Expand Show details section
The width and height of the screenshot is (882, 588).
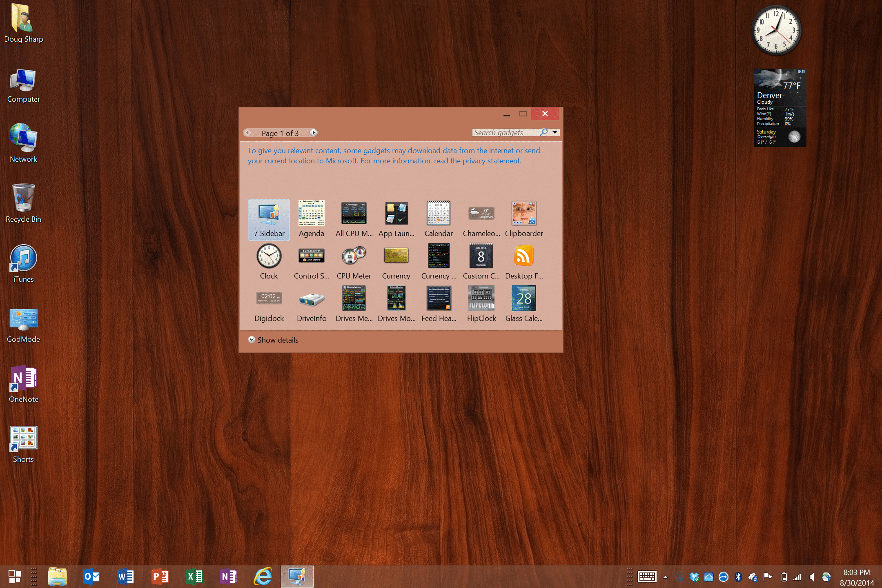coord(273,340)
